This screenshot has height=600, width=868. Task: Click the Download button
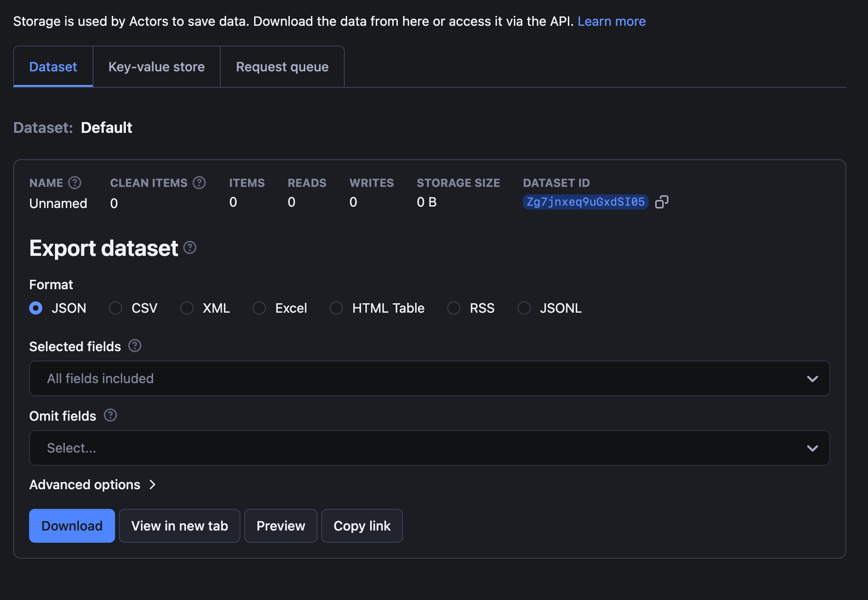[x=71, y=526]
